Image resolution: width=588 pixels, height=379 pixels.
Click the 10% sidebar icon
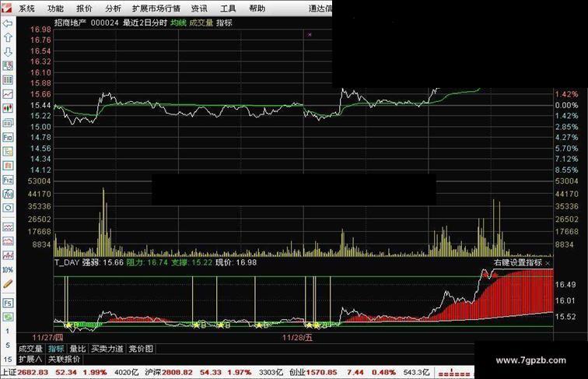[x=8, y=270]
